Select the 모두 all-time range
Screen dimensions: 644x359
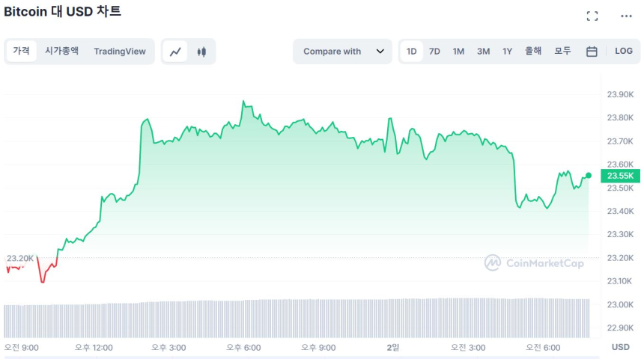562,52
